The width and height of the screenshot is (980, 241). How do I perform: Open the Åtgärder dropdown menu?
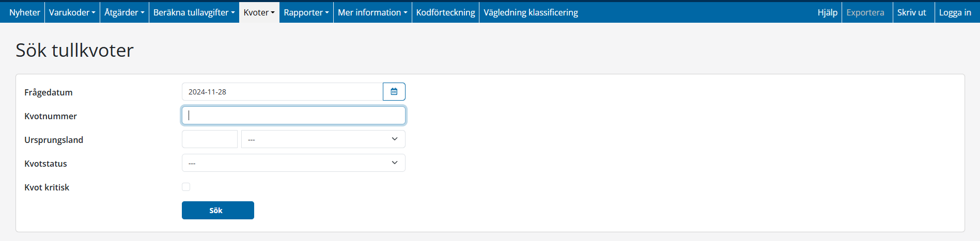tap(124, 12)
